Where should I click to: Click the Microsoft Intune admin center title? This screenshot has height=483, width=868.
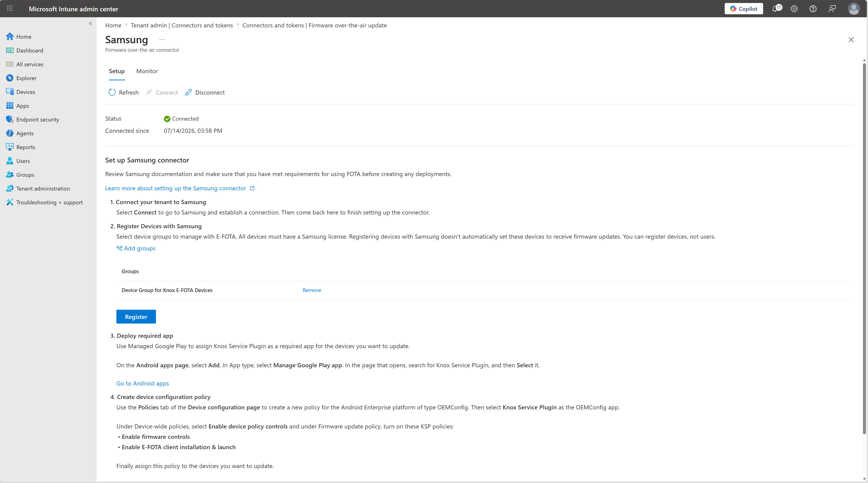point(73,9)
